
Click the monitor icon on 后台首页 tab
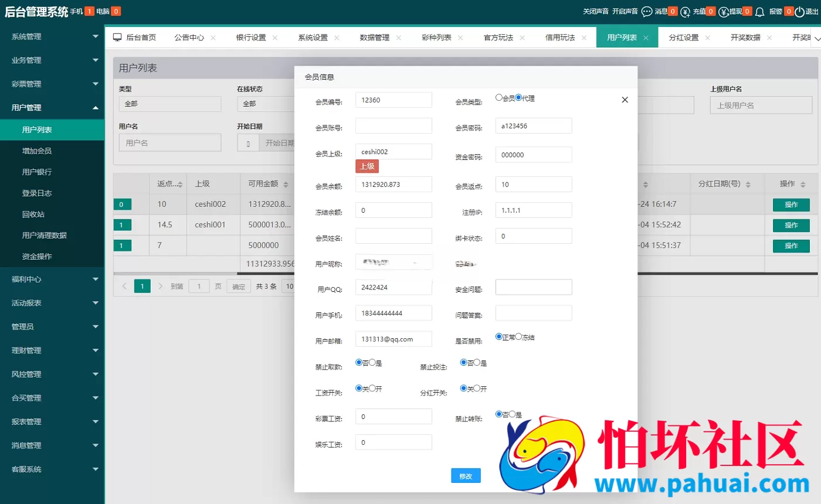click(117, 37)
